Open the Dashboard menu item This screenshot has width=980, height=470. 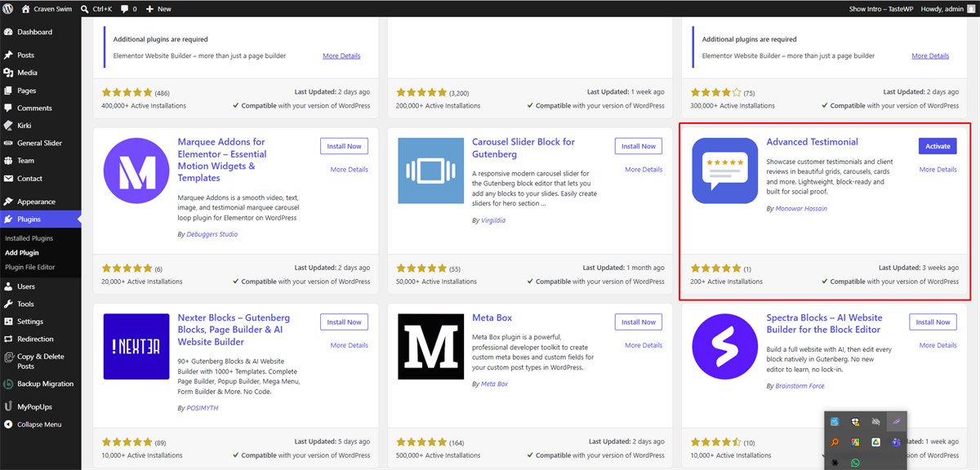pyautogui.click(x=41, y=32)
